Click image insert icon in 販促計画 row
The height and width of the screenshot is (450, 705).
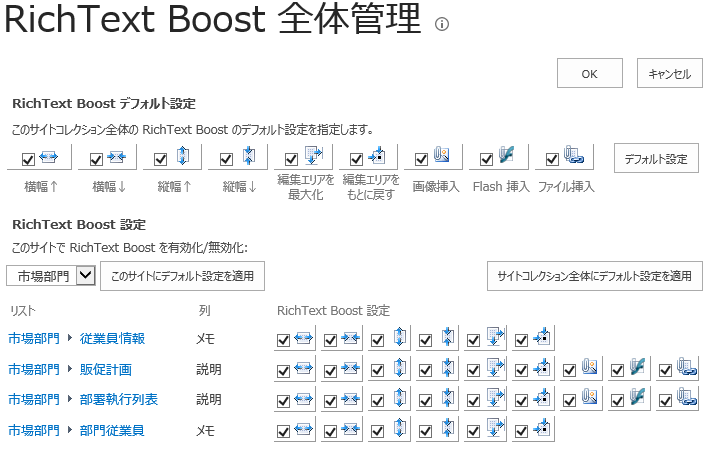pyautogui.click(x=589, y=366)
